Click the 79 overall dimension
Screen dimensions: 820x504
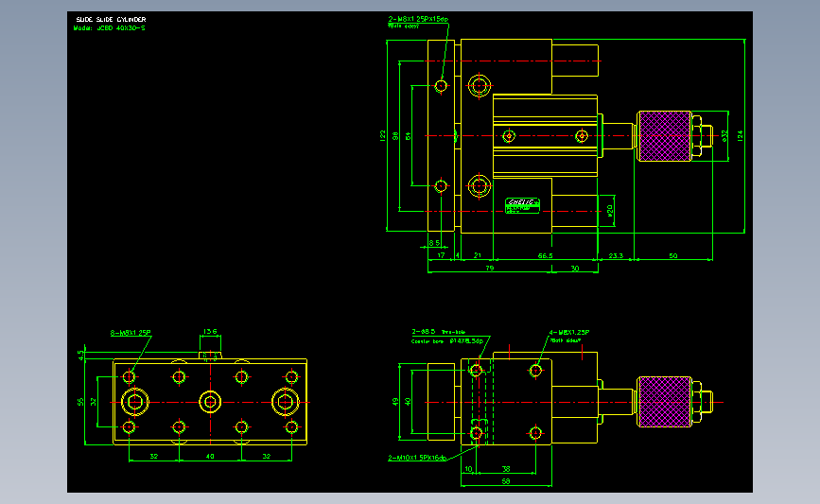(490, 269)
